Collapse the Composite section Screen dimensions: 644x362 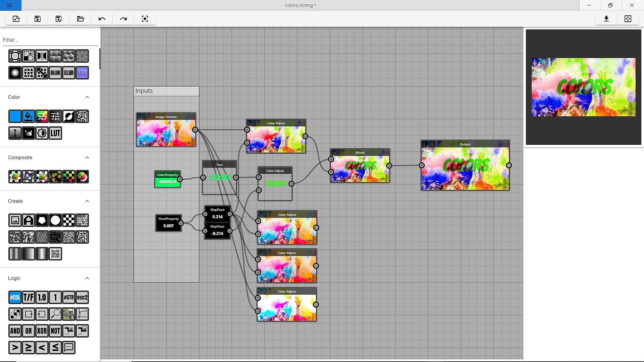[87, 158]
